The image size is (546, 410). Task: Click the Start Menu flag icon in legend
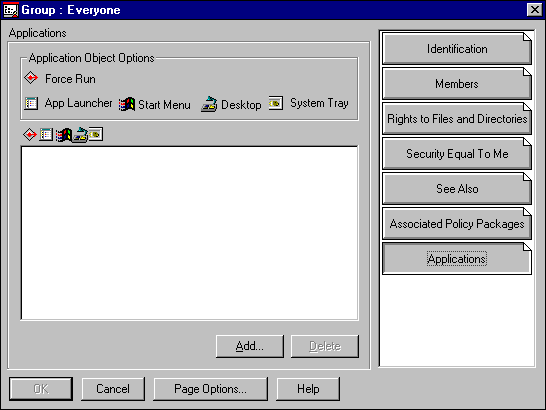click(x=127, y=104)
